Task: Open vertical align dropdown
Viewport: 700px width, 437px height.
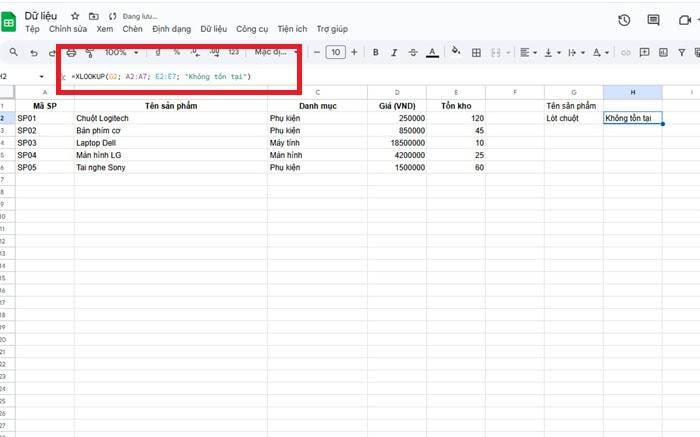Action: 552,53
